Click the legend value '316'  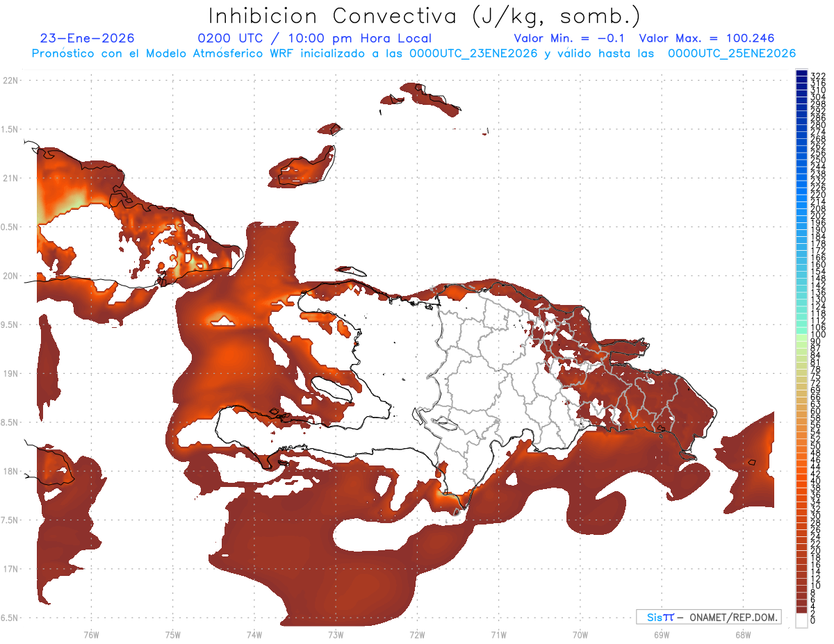click(x=818, y=83)
